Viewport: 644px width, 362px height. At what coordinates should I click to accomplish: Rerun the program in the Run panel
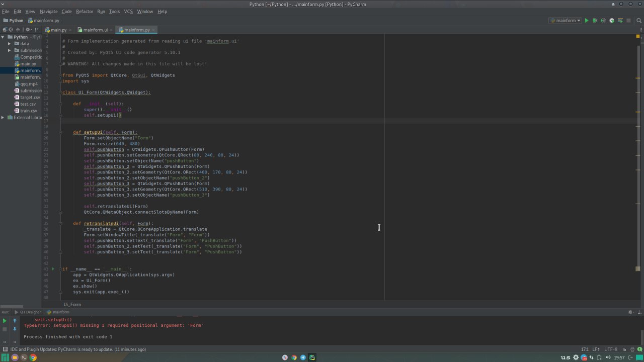5,321
